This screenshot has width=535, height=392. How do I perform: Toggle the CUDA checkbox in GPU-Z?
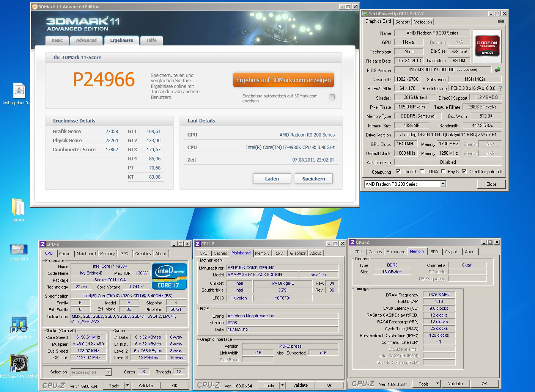[x=422, y=172]
